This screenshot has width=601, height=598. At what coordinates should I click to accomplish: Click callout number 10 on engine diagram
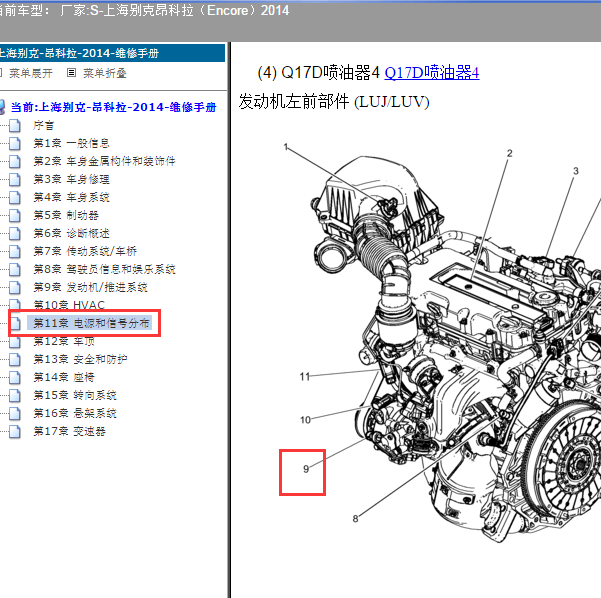305,420
